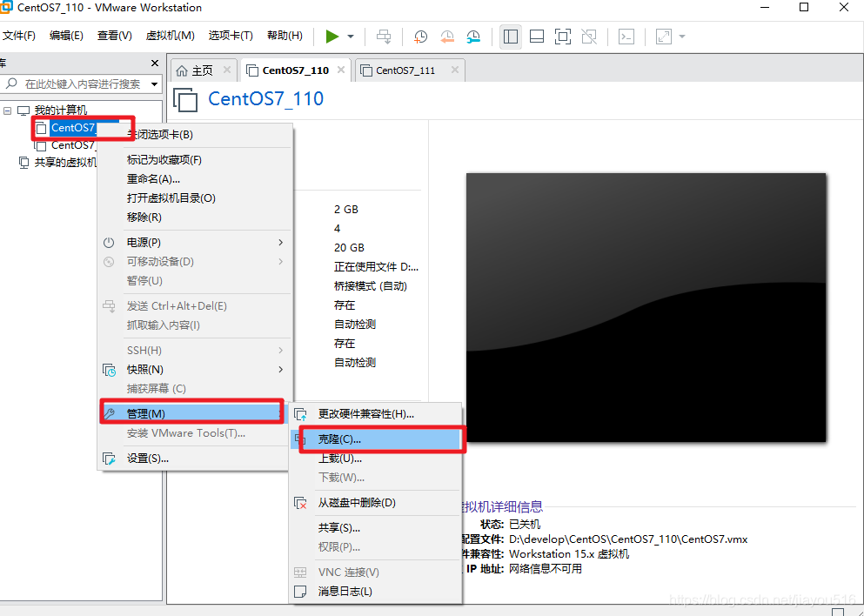Click inside the 在此处键入内容进行搜索 search field
This screenshot has height=616, width=864.
tap(83, 84)
